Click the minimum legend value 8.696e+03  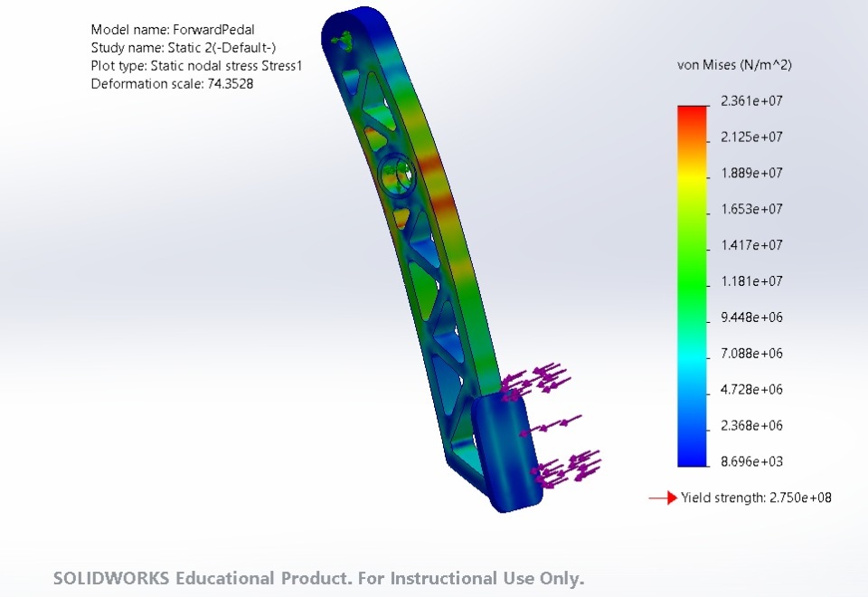751,461
